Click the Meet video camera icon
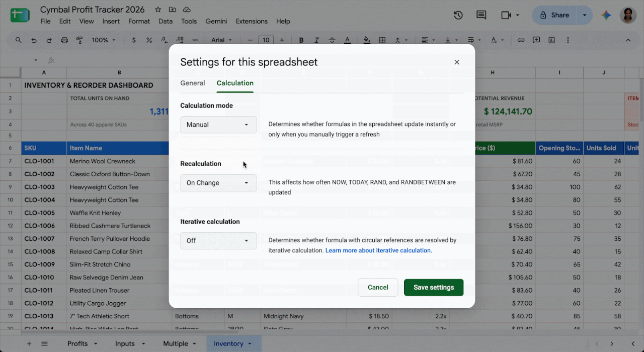Image resolution: width=644 pixels, height=352 pixels. click(506, 15)
